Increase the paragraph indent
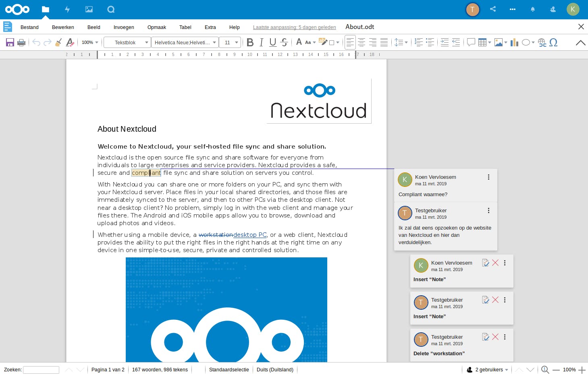588x377 pixels. [x=445, y=42]
